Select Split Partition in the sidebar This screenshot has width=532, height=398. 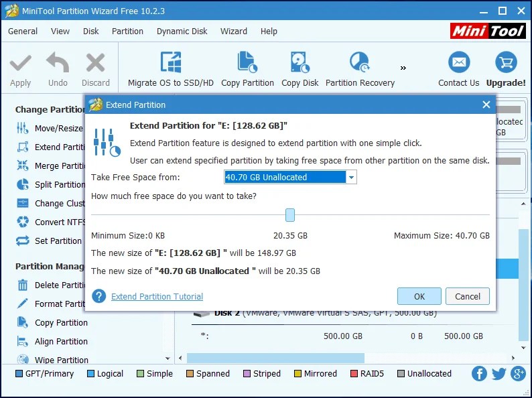coord(50,184)
